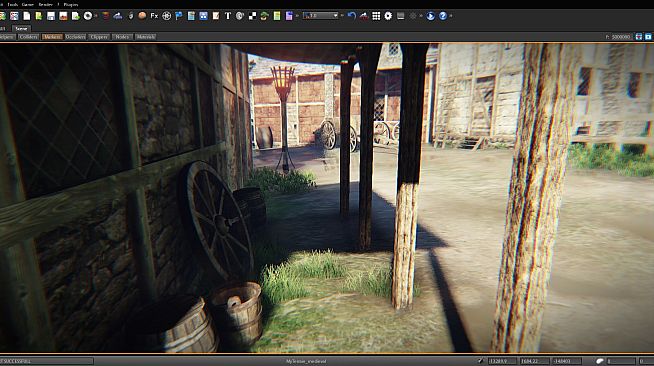
Task: Click the floppy disk save icon
Action: [x=51, y=16]
